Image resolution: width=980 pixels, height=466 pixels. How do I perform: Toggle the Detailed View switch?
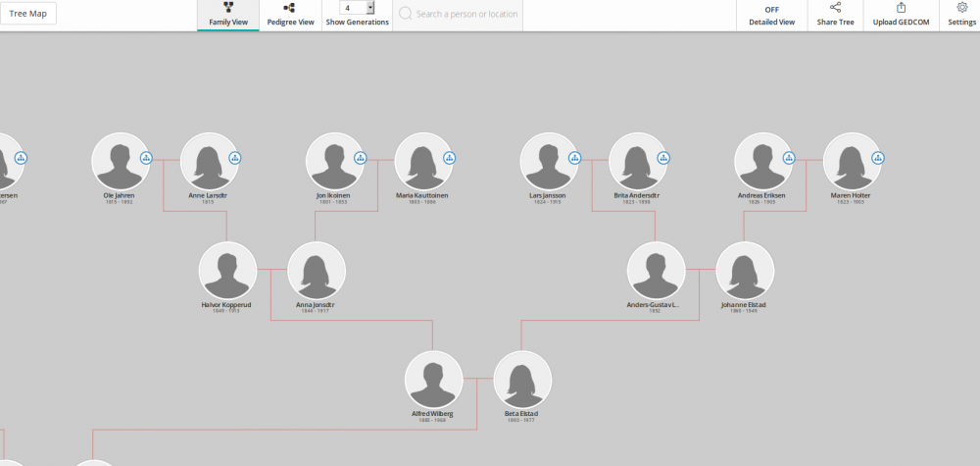[x=771, y=10]
